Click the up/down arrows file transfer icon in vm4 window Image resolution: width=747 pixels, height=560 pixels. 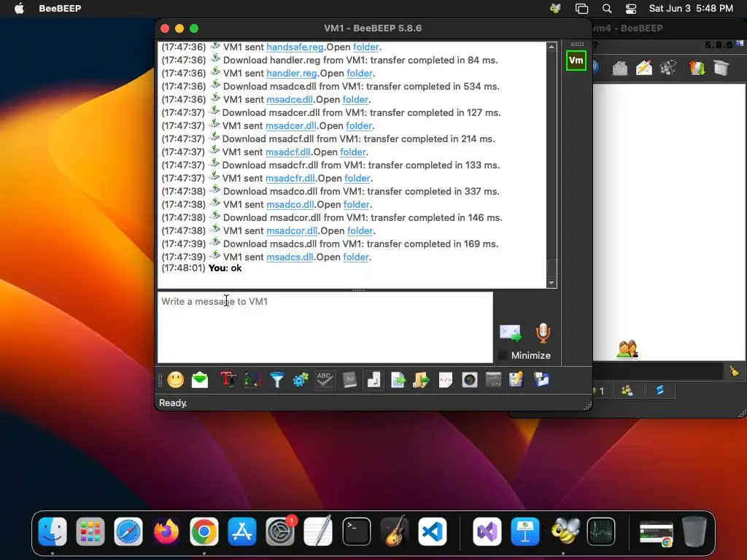[x=697, y=68]
